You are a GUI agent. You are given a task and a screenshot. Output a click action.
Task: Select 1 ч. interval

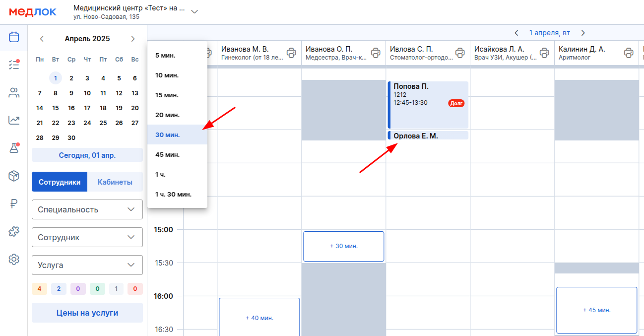point(177,174)
